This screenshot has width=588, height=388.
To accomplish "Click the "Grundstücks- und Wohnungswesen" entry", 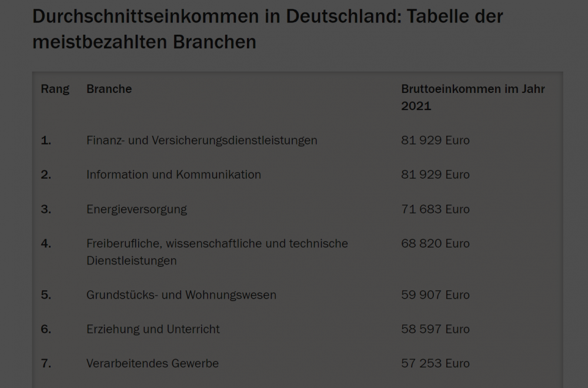I will [x=181, y=295].
